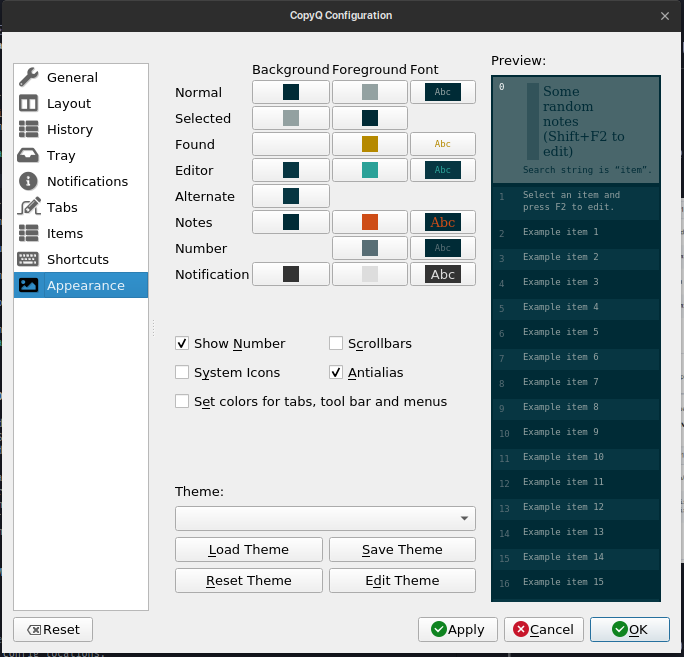Image resolution: width=684 pixels, height=657 pixels.
Task: Click the Load Theme button
Action: pos(249,549)
